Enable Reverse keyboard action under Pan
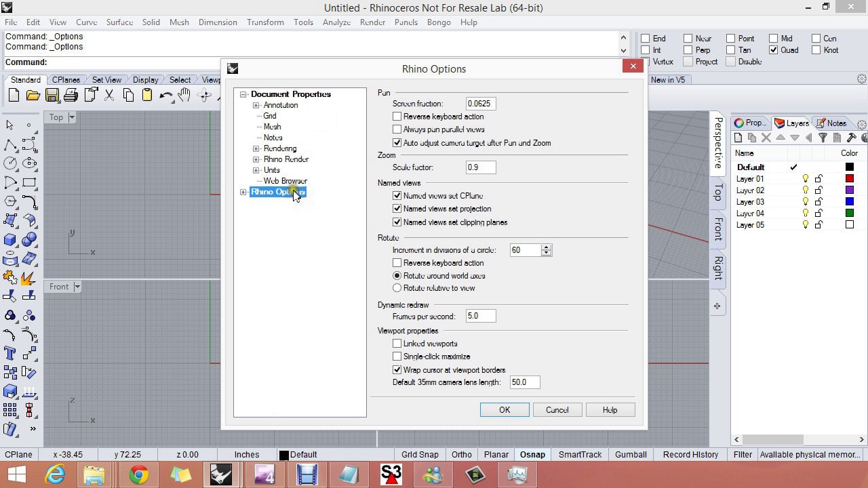Viewport: 868px width, 488px height. point(397,117)
